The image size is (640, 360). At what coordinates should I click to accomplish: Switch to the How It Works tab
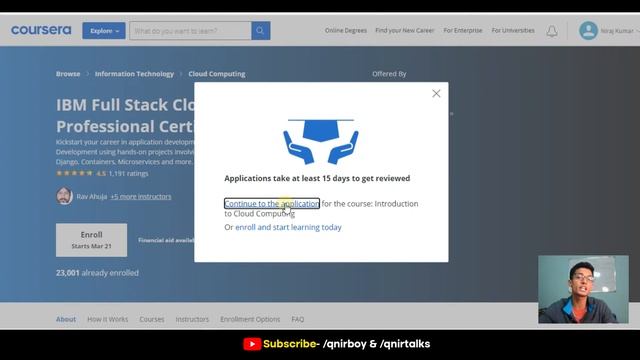[107, 319]
